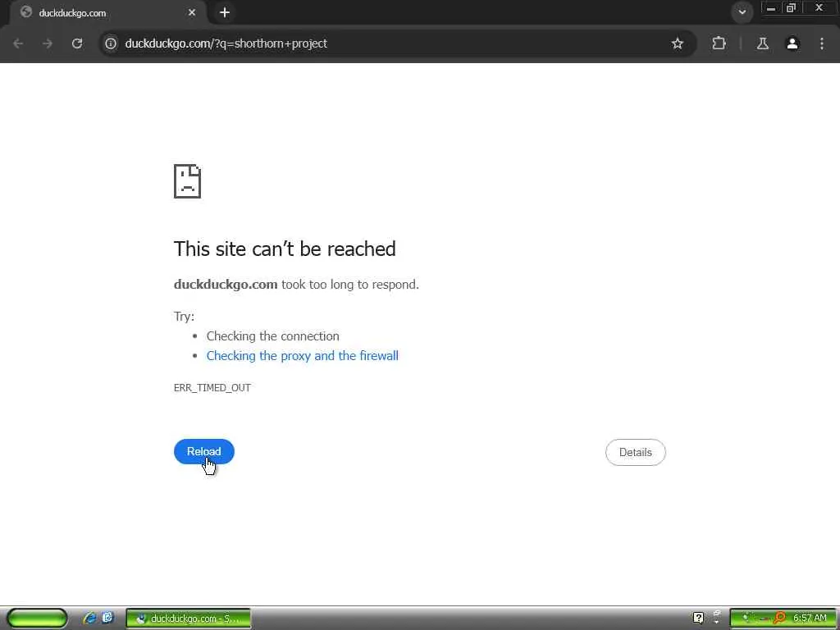840x630 pixels.
Task: Close the duckduckgo.com tab
Action: click(x=192, y=12)
